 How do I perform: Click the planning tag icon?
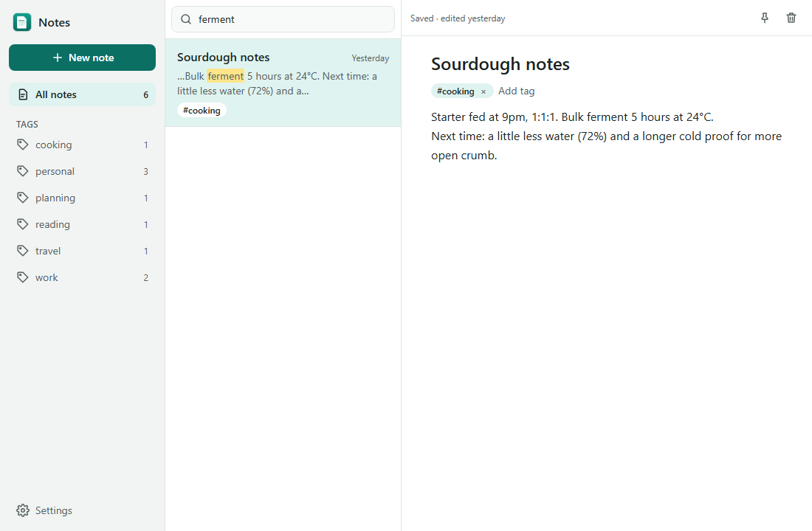tap(22, 198)
